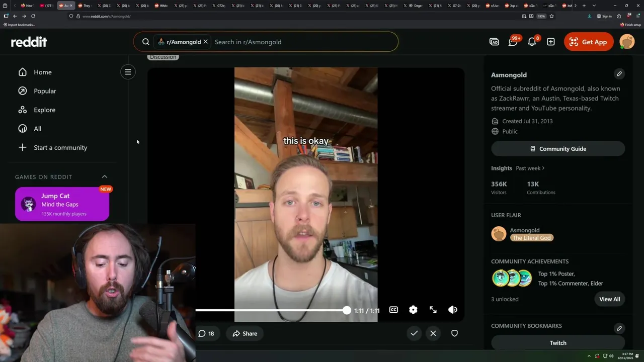Enter fullscreen video mode
This screenshot has width=644, height=362.
433,310
